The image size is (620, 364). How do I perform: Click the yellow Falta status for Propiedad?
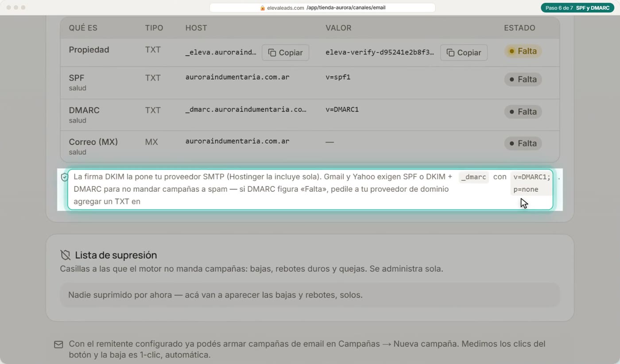(x=523, y=51)
